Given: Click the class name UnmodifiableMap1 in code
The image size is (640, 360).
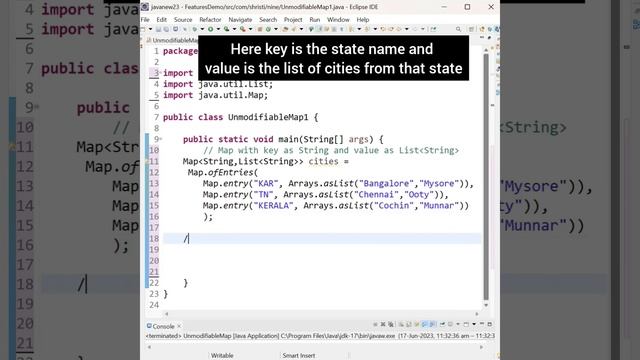Looking at the screenshot, I should (268, 117).
